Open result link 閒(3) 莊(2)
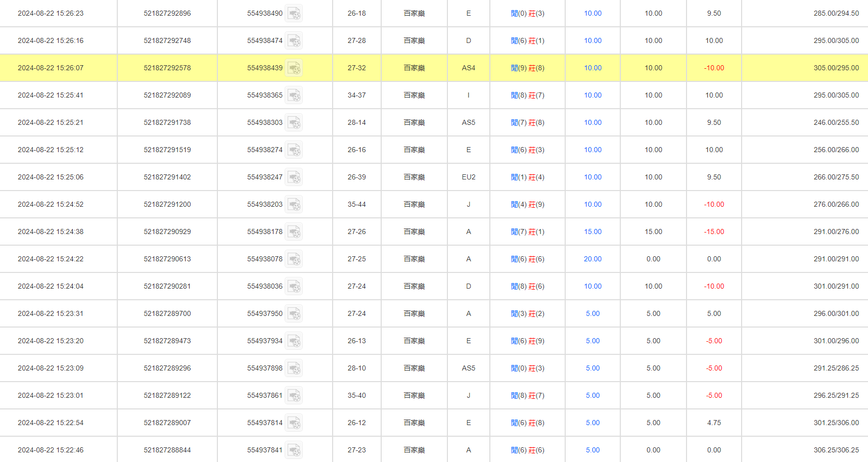The width and height of the screenshot is (868, 462). (527, 313)
